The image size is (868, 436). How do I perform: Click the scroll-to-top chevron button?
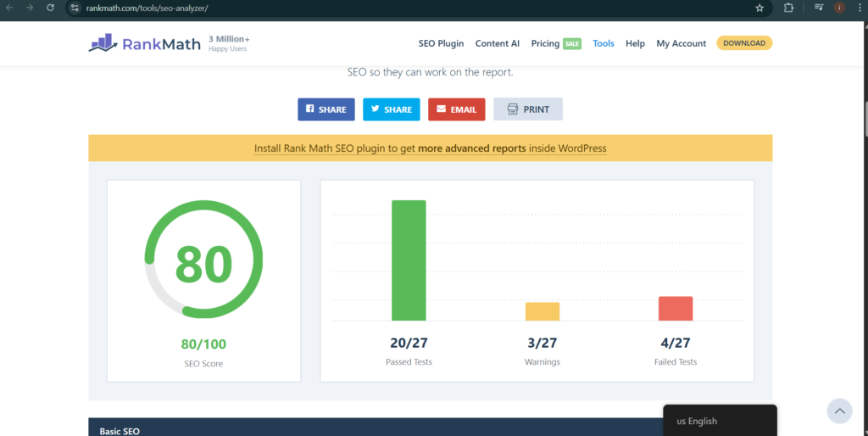839,411
